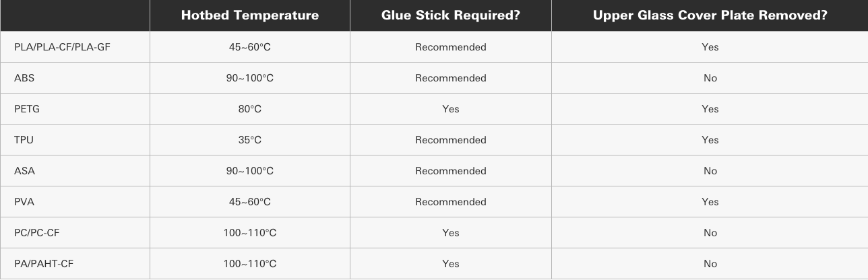Click the ABS material row label
The width and height of the screenshot is (868, 280).
(x=24, y=78)
